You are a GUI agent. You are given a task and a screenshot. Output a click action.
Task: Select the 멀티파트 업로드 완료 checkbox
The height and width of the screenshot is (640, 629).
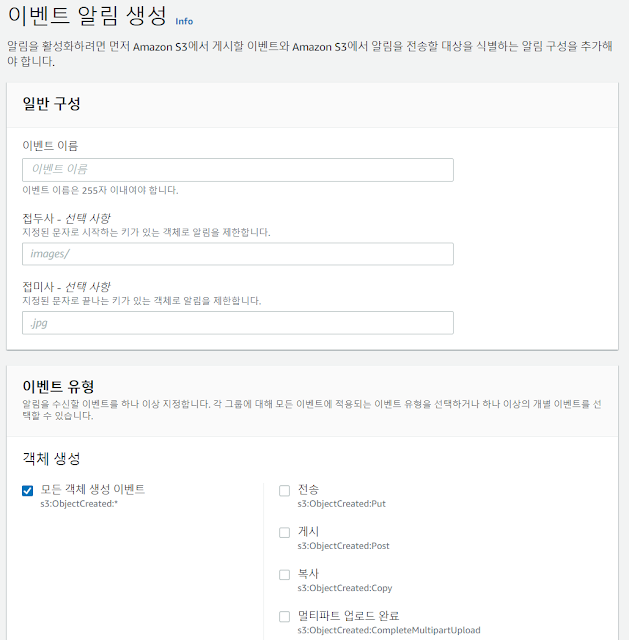pyautogui.click(x=284, y=616)
